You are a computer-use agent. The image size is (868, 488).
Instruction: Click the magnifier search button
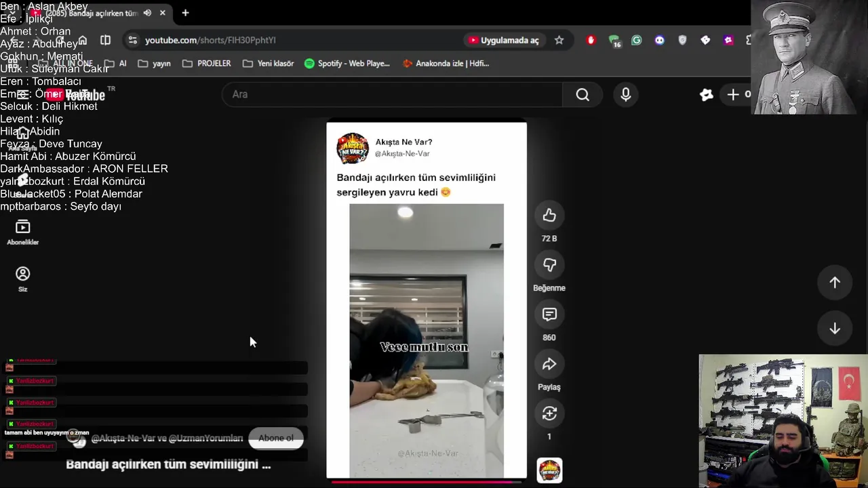click(x=583, y=94)
